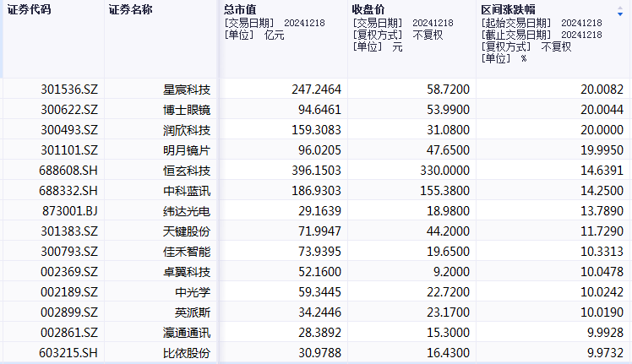Click change value 14.2500
632x364 pixels.
pos(602,191)
